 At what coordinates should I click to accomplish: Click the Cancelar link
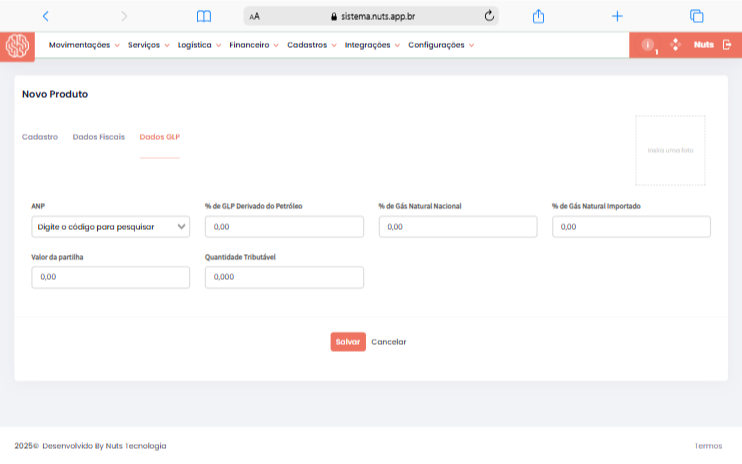388,342
